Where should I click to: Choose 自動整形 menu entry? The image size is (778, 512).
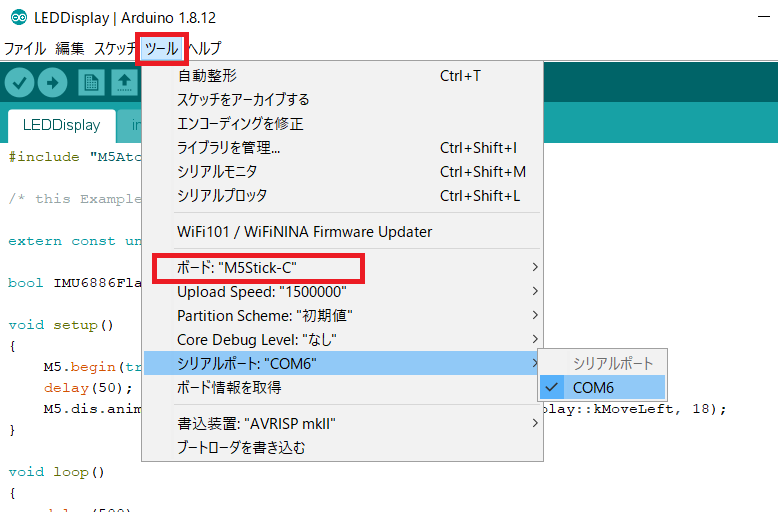(x=342, y=75)
